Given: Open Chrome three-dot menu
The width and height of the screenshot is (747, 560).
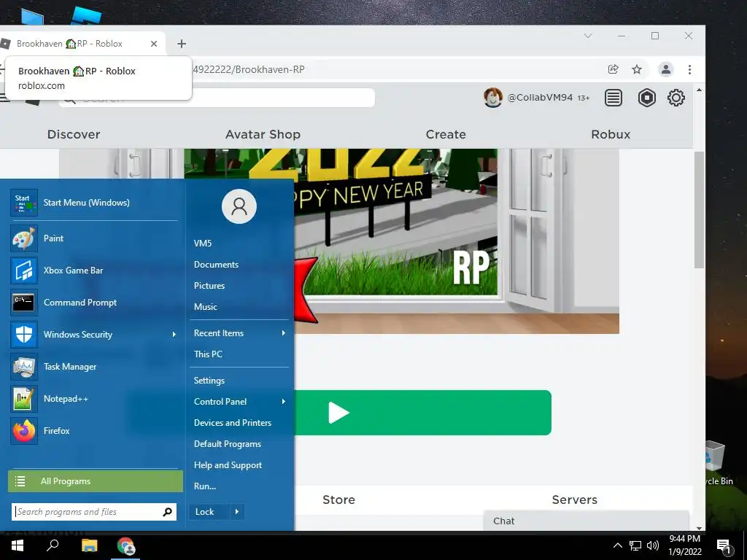Looking at the screenshot, I should pos(689,69).
